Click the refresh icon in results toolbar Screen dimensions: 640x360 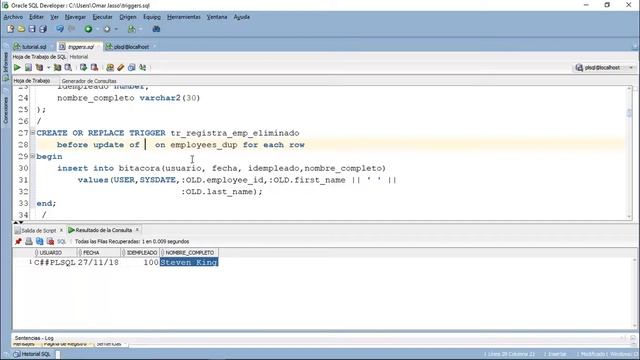click(x=40, y=242)
